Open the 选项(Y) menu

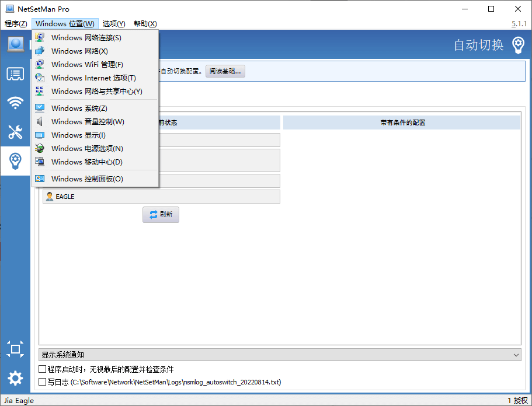point(114,24)
